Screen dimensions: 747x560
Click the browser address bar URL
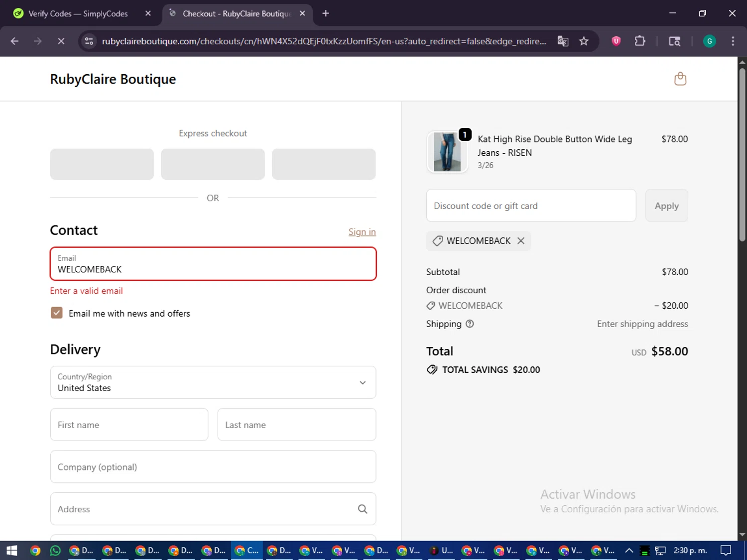pos(324,41)
